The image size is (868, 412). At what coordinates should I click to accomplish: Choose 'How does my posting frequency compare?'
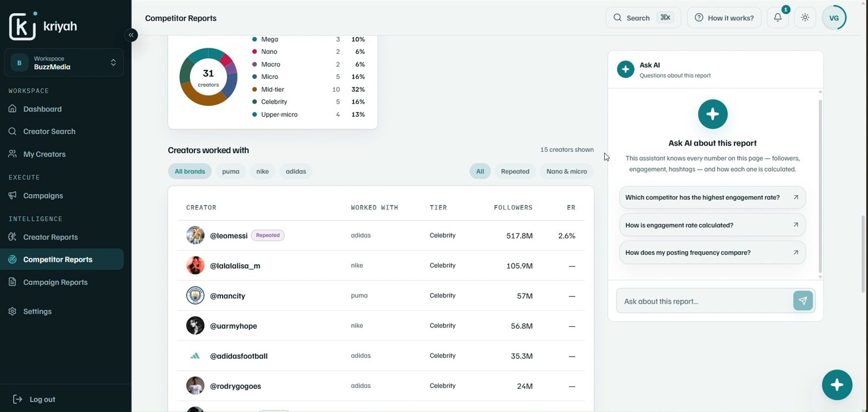coord(712,253)
